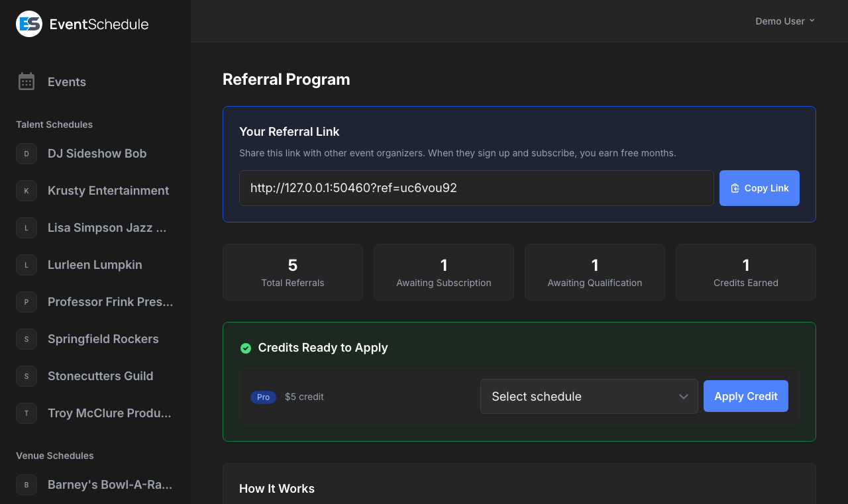Select the Events calendar icon

coord(26,81)
